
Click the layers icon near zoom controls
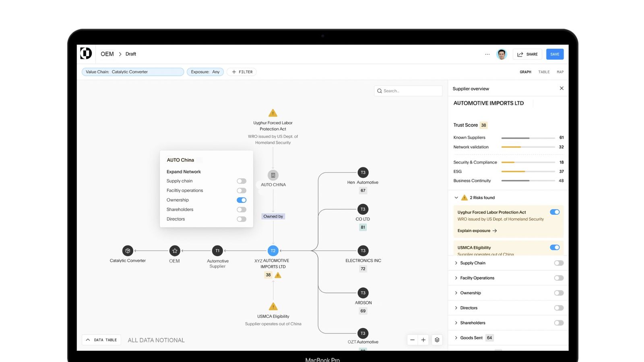[x=437, y=340]
